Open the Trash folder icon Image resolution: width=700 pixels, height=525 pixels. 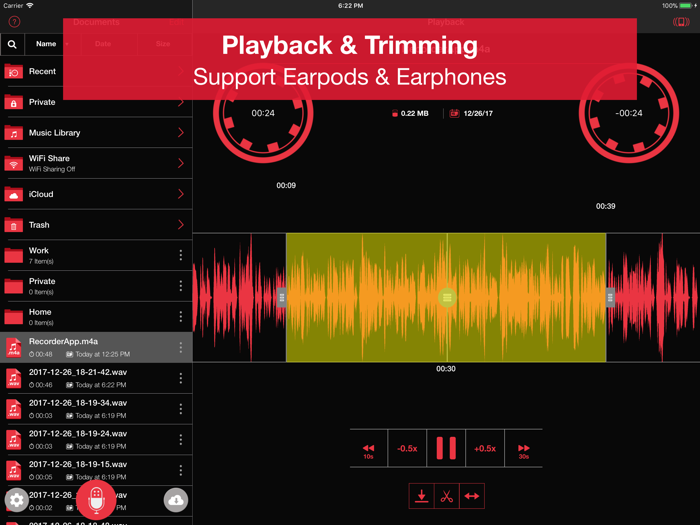[x=13, y=225]
